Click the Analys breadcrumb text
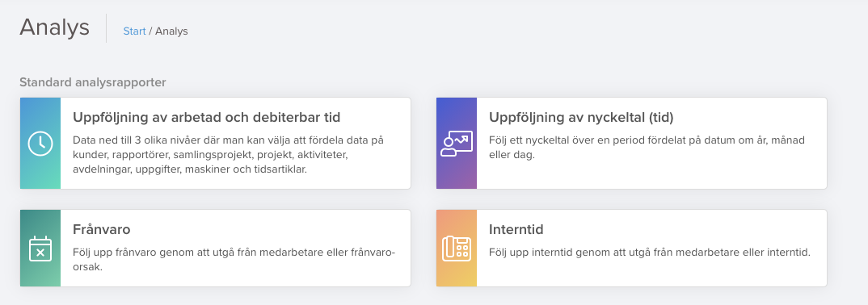 [171, 31]
